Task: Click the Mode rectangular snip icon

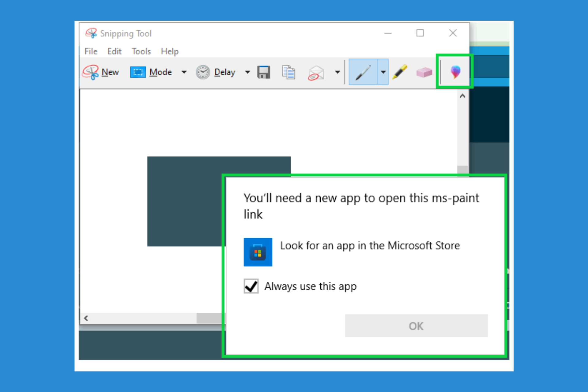Action: click(x=138, y=72)
